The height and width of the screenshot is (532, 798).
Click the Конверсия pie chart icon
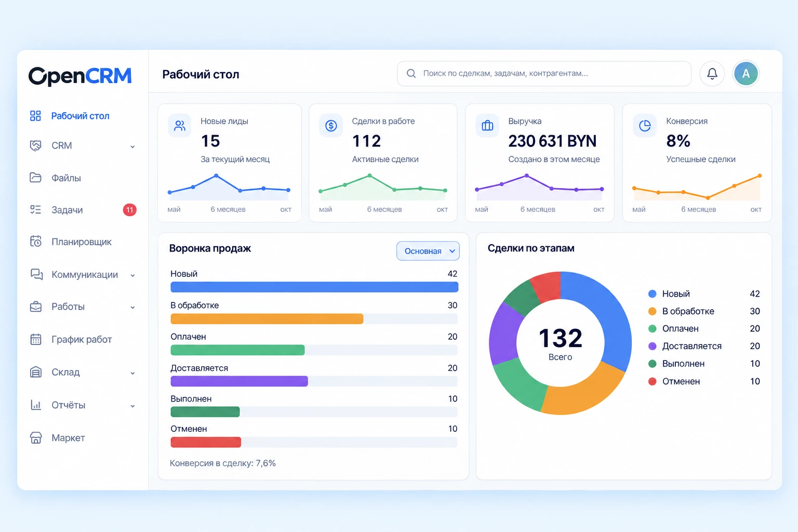click(x=645, y=126)
